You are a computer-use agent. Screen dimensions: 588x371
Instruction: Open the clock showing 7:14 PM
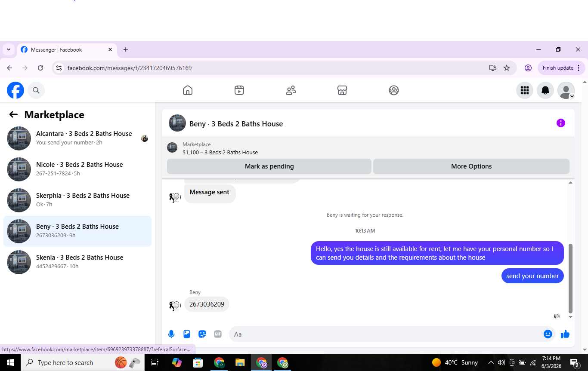(551, 362)
